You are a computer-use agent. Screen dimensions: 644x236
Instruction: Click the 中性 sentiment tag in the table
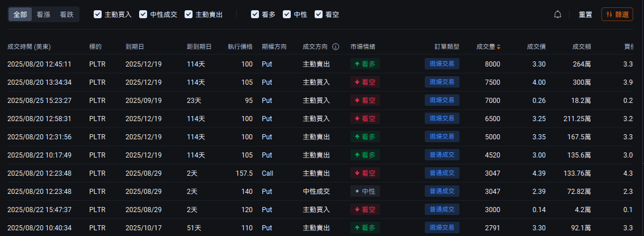[365, 192]
